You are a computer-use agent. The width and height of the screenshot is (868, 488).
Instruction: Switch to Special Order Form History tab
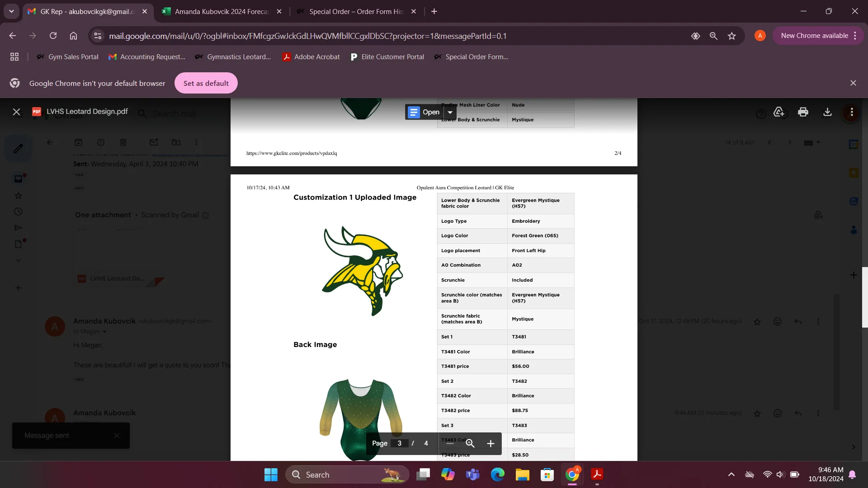(x=356, y=11)
